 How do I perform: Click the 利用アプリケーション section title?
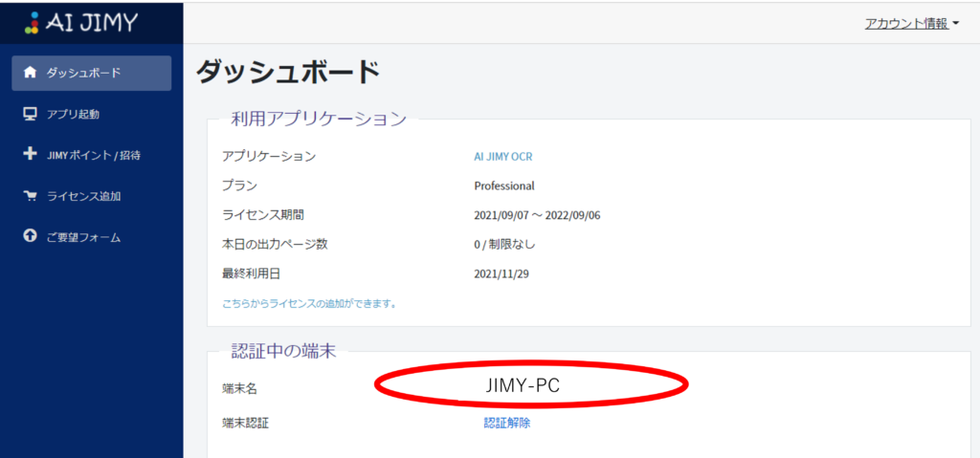[x=320, y=119]
